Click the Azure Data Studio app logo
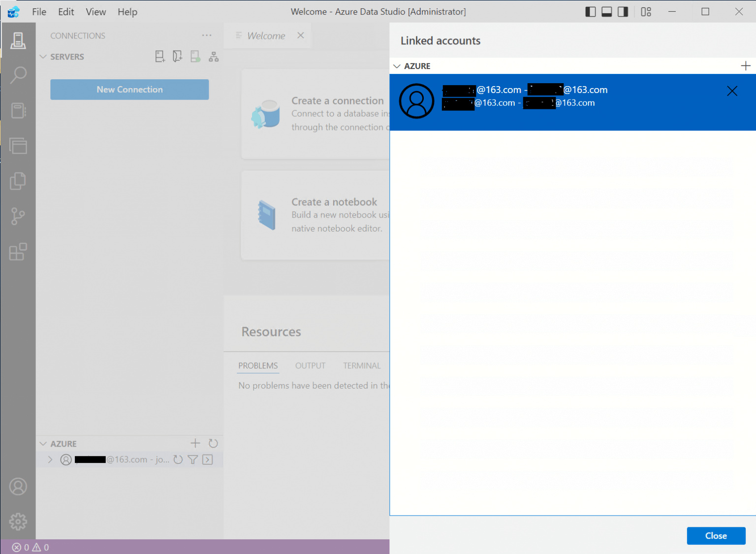Image resolution: width=756 pixels, height=554 pixels. (14, 12)
